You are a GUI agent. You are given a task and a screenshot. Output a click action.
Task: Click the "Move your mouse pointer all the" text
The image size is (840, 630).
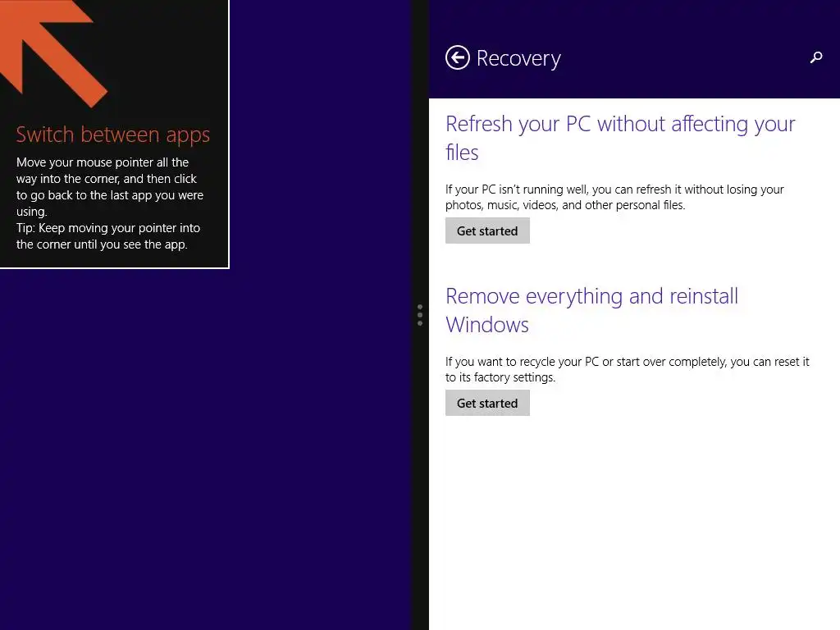103,162
